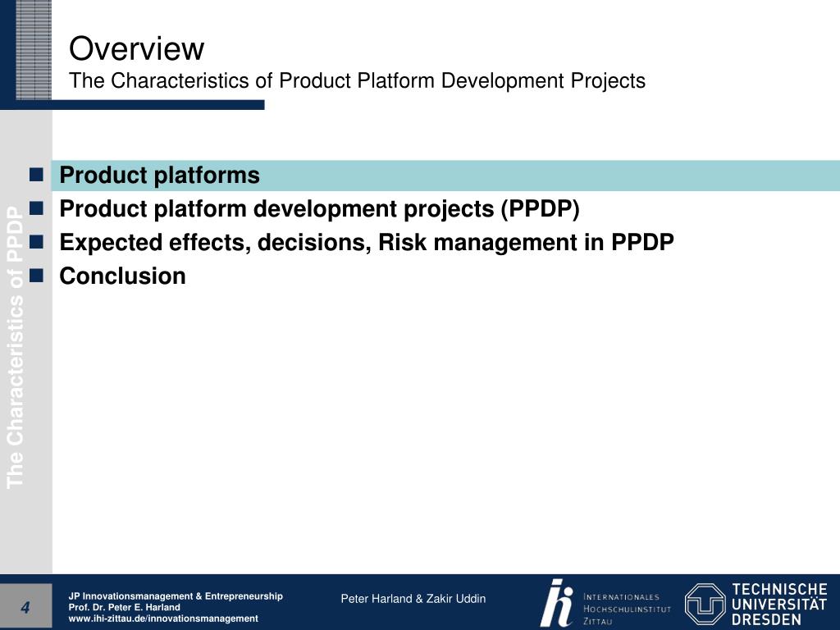
Task: Click 'Peter Harland & Zakir Uddin' footer text
Action: pyautogui.click(x=413, y=599)
